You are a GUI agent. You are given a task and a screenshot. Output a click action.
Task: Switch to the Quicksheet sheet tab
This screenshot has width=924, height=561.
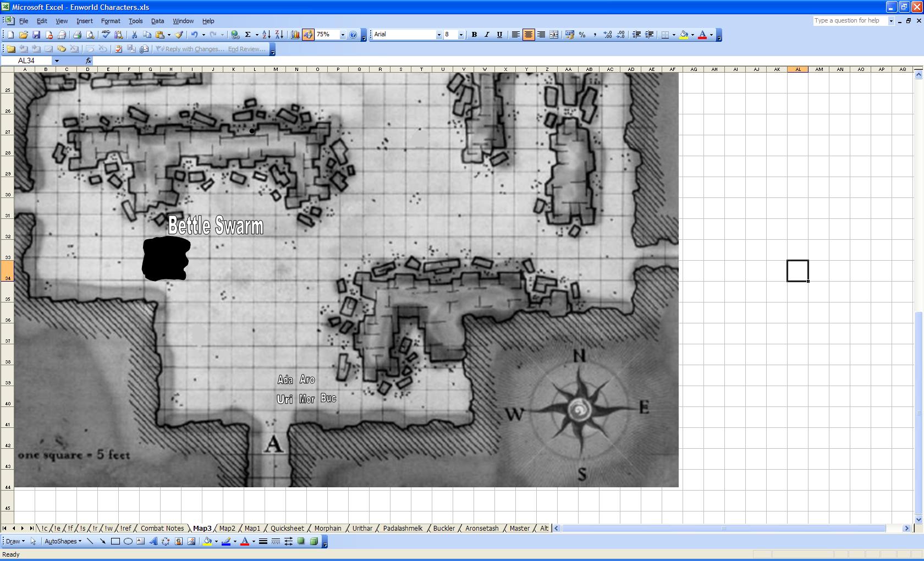(287, 529)
